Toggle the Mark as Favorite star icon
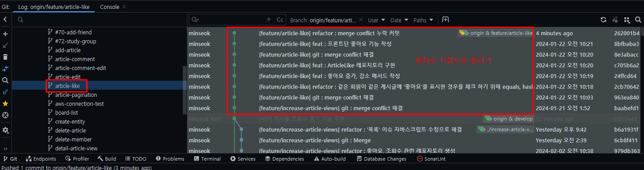The width and height of the screenshot is (644, 170). pos(5,104)
